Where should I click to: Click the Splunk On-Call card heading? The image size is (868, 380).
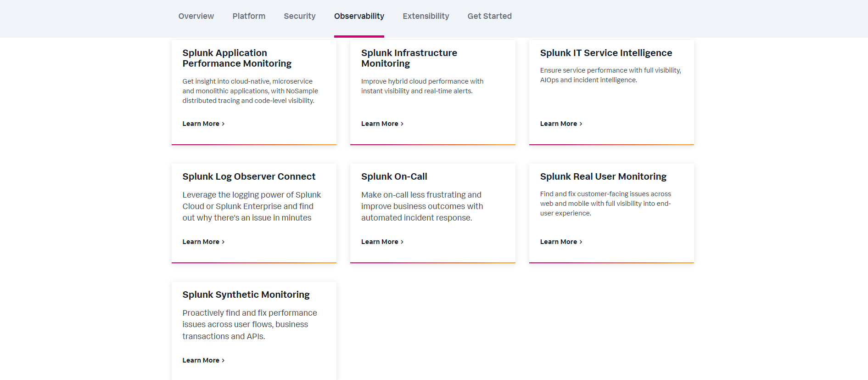pos(394,176)
